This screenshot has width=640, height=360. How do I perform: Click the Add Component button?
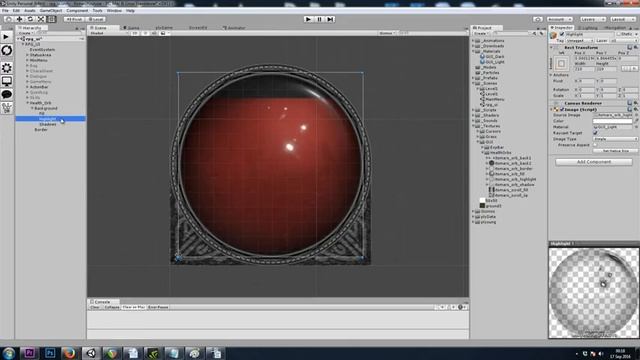pyautogui.click(x=594, y=162)
